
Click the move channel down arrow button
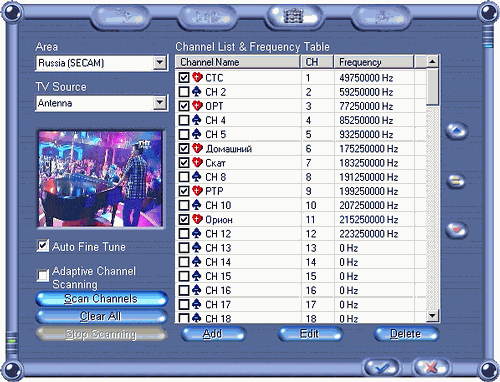456,230
